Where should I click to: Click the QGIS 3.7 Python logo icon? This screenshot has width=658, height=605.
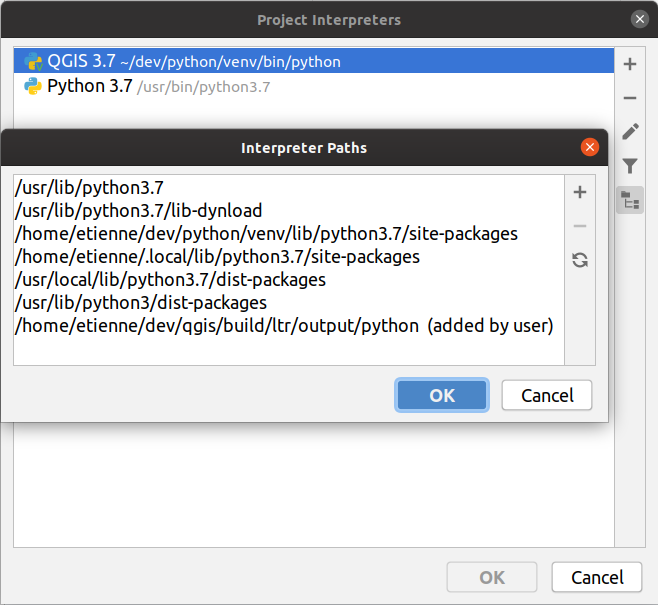tap(33, 62)
